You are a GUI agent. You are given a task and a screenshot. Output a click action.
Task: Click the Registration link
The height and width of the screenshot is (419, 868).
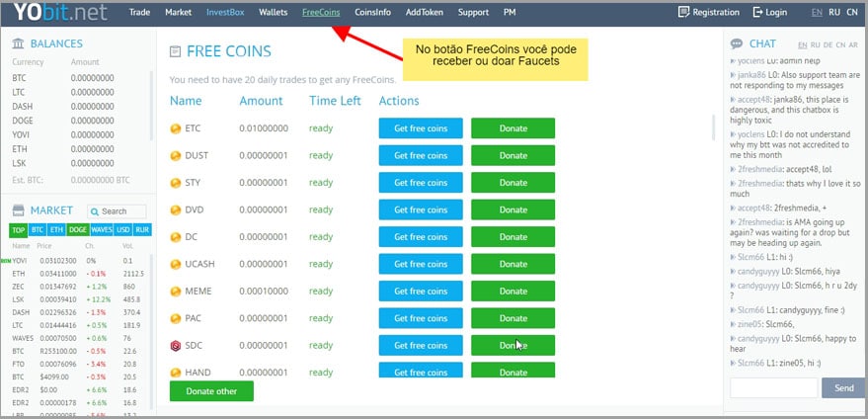[716, 12]
